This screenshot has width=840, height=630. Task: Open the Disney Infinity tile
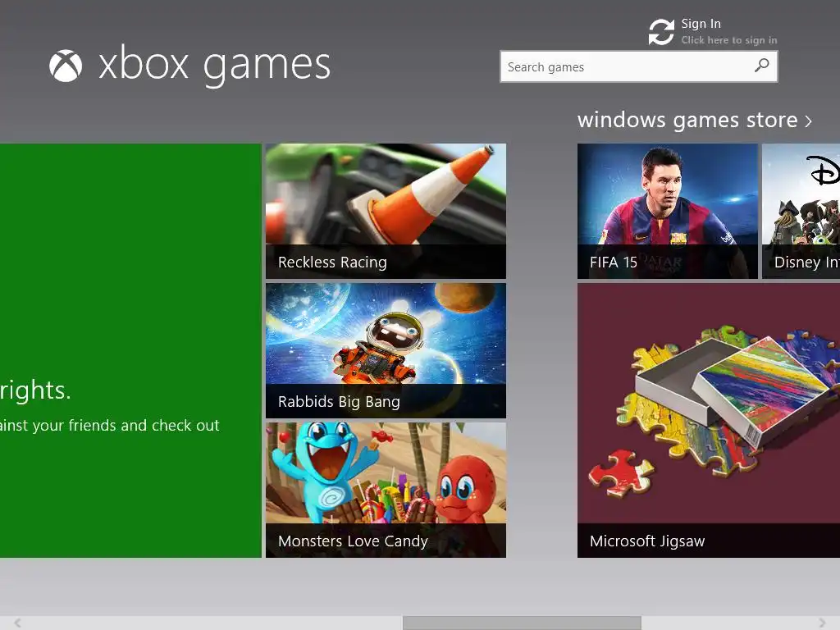pos(801,211)
